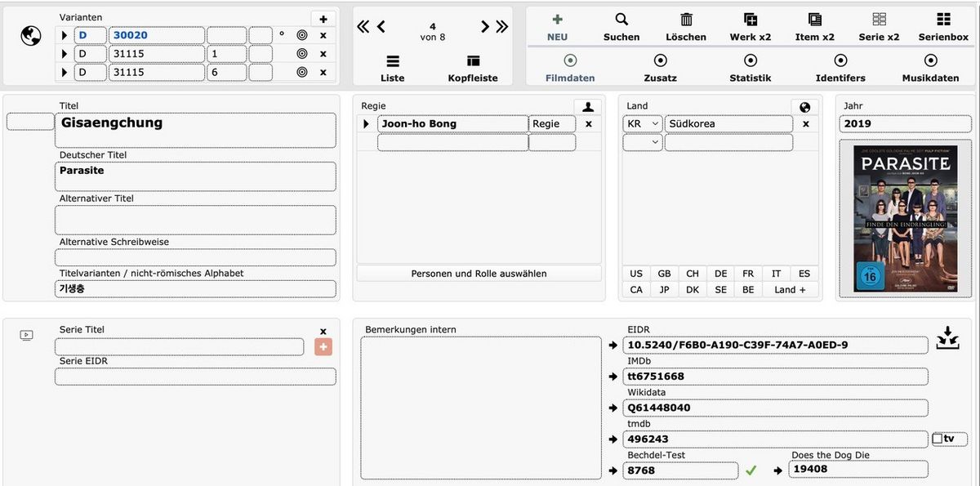
Task: Open the empty second country dropdown
Action: pyautogui.click(x=643, y=142)
